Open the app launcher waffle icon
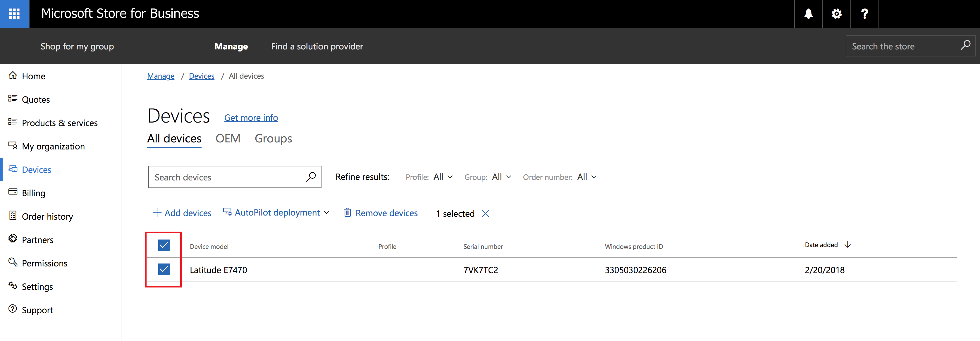The image size is (980, 341). pyautogui.click(x=14, y=14)
